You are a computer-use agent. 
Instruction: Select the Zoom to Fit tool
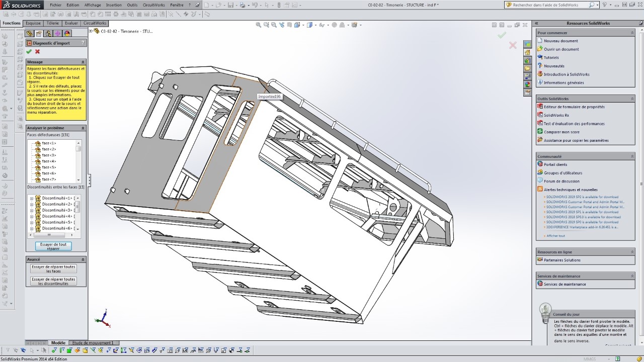coord(259,25)
